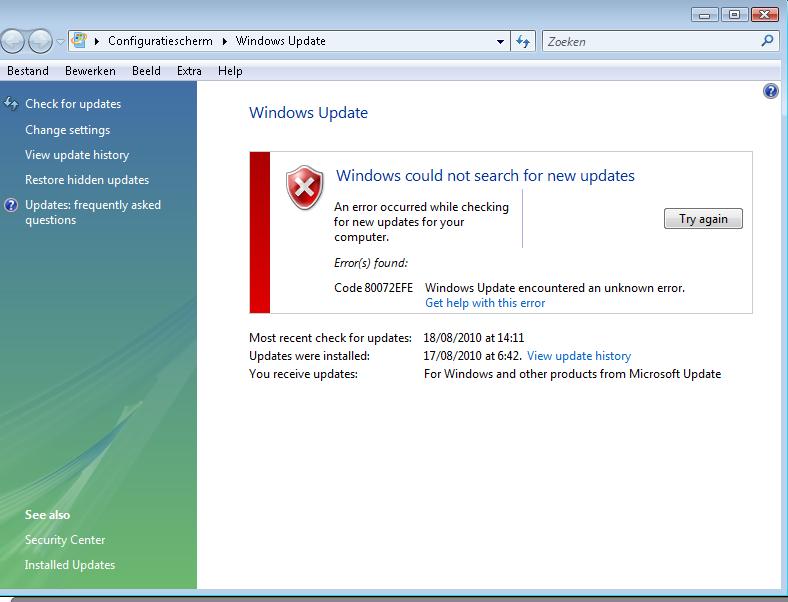Click the 18/08/2010 at 14:11 timestamp
The height and width of the screenshot is (602, 788).
[x=474, y=338]
